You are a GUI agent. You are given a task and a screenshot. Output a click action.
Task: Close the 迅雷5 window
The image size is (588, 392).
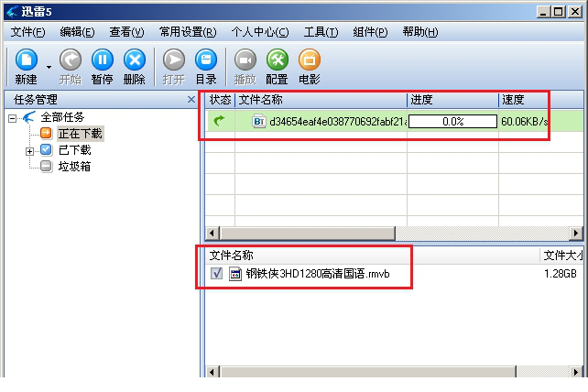click(x=575, y=12)
